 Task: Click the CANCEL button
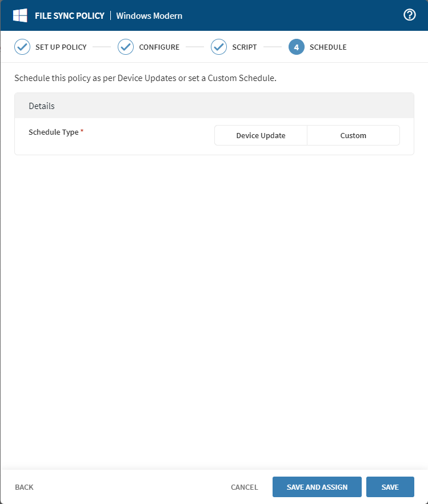pyautogui.click(x=244, y=487)
